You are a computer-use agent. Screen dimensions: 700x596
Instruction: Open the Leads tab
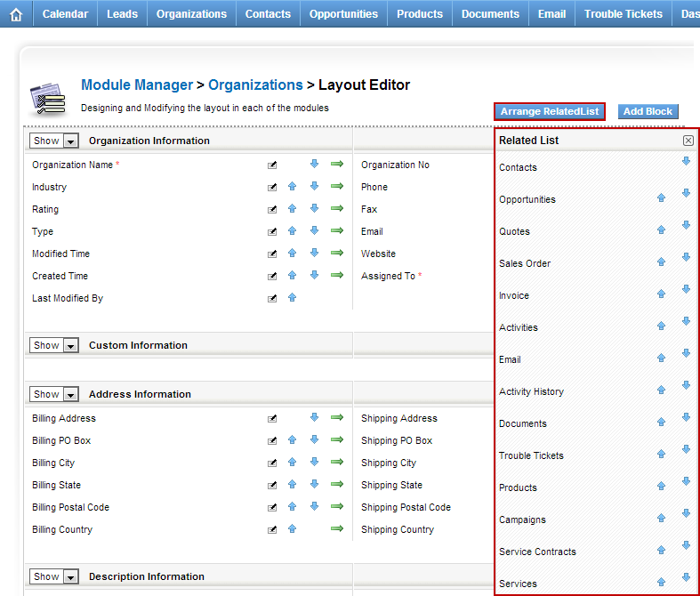pos(123,14)
